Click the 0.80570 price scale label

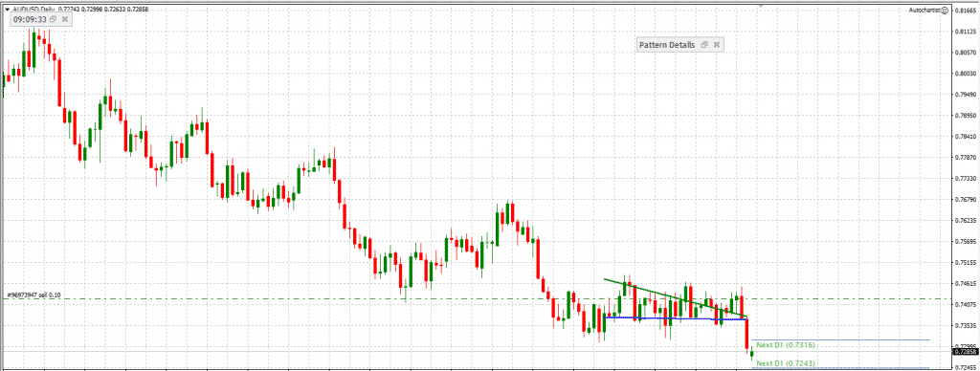click(x=967, y=54)
